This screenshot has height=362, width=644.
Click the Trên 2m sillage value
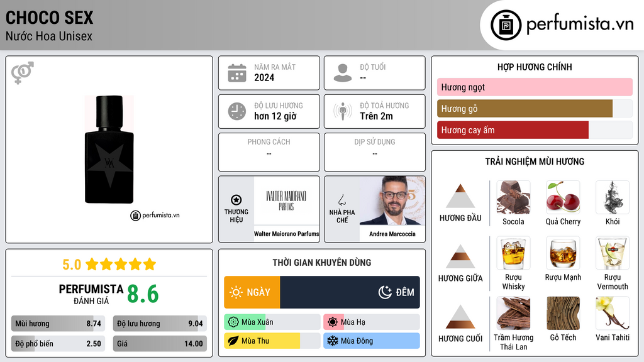(x=376, y=116)
